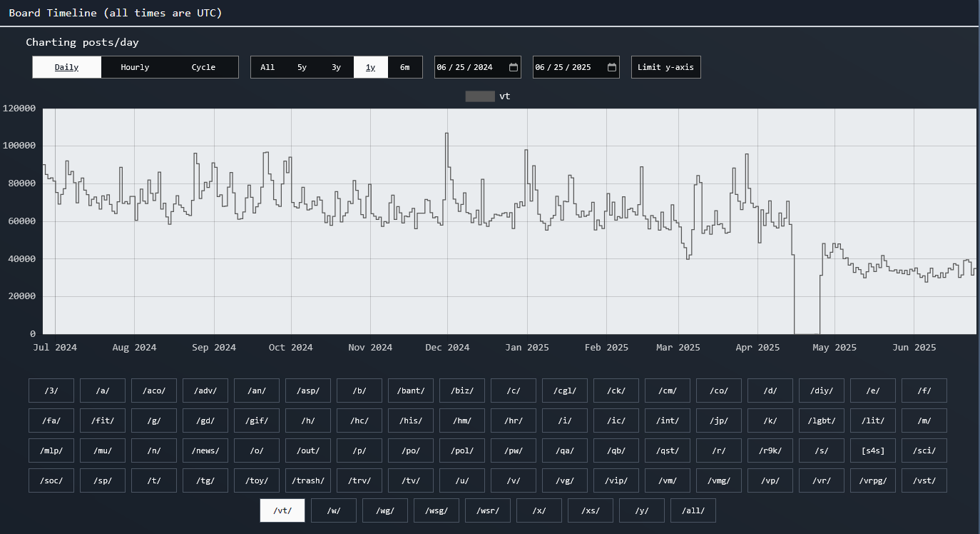The width and height of the screenshot is (980, 534).
Task: Select the /soc/ board
Action: tap(51, 480)
